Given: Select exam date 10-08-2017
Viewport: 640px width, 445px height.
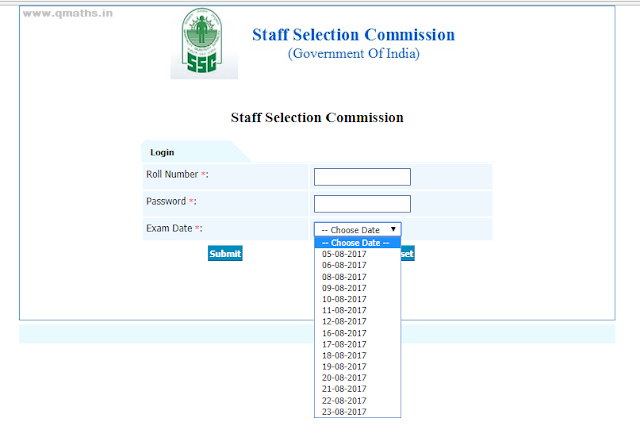Looking at the screenshot, I should point(358,299).
